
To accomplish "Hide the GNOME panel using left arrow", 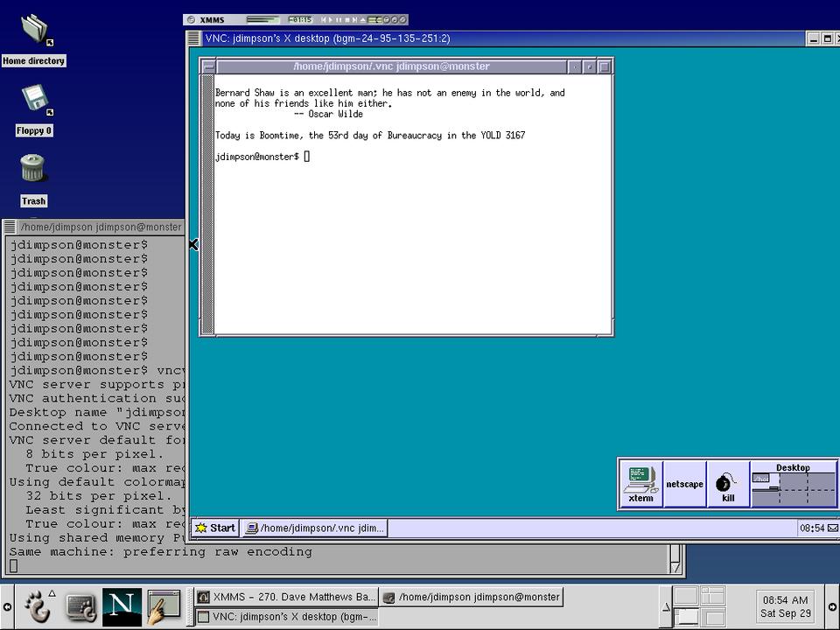I will point(7,606).
